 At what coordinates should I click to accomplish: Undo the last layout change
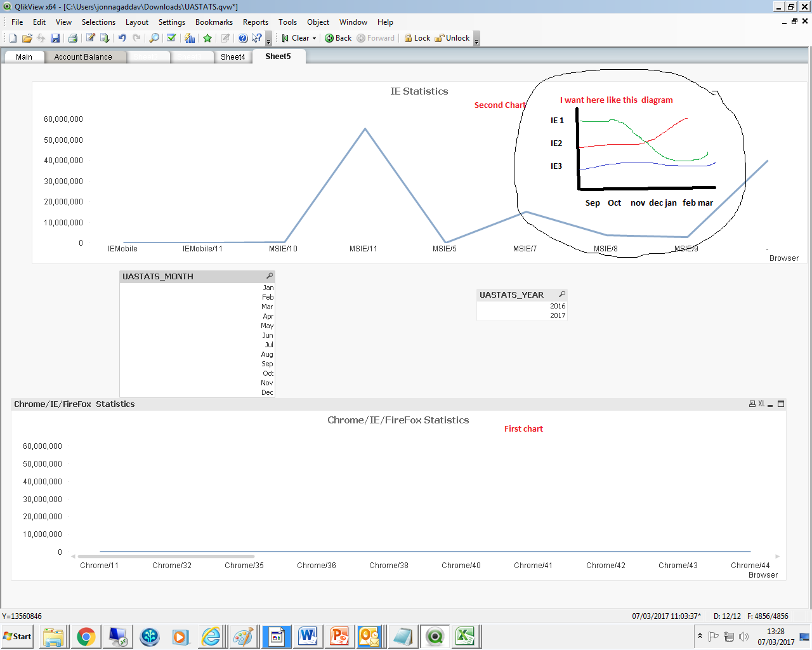point(122,38)
